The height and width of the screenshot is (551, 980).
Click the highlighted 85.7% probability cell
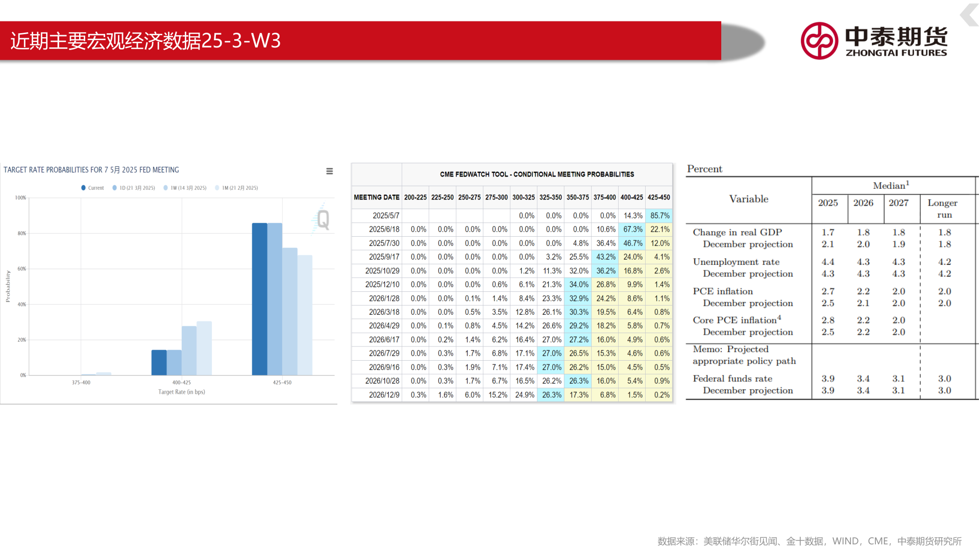click(x=659, y=216)
